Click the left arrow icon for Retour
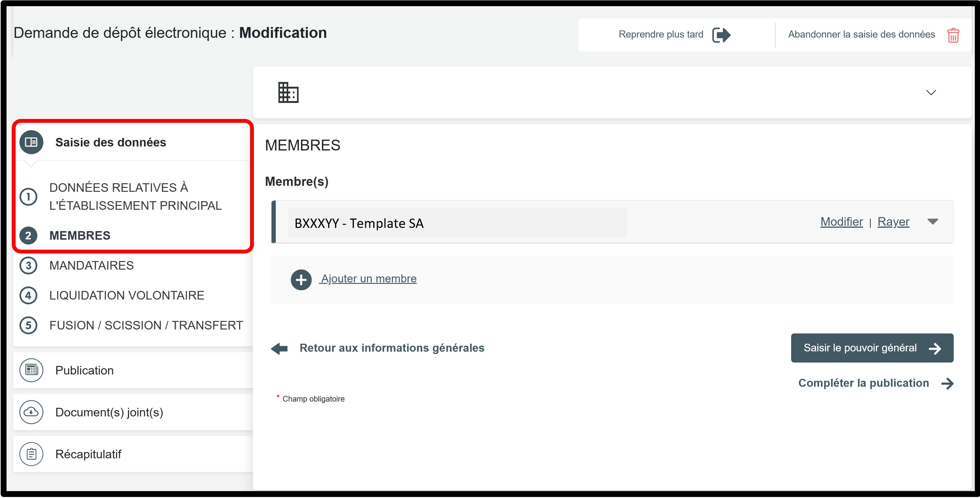The image size is (980, 498). tap(279, 348)
